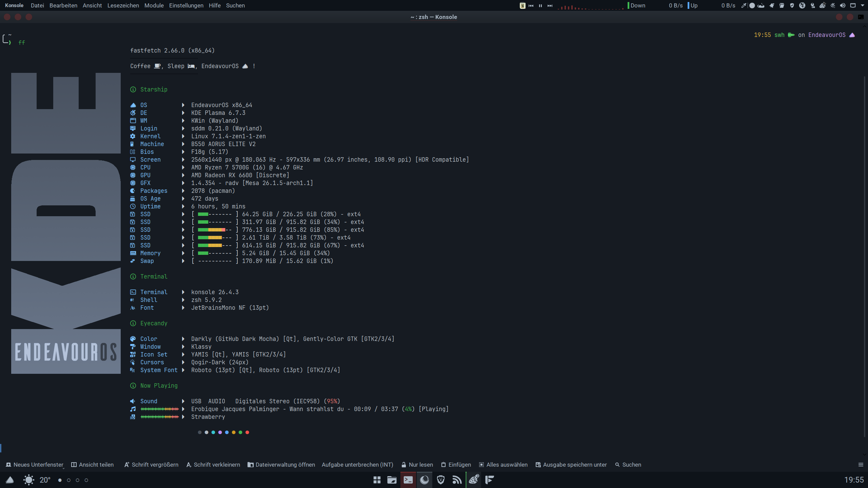Open the Datei menu
868x488 pixels.
[x=37, y=5]
